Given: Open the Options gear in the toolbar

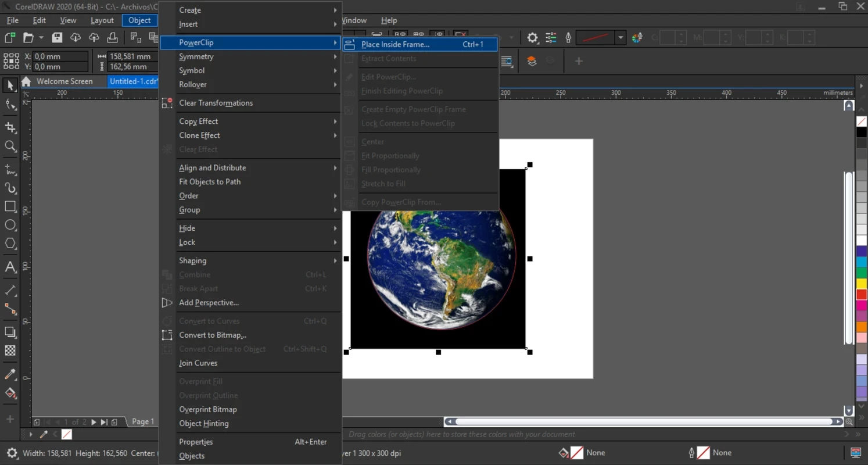Looking at the screenshot, I should pyautogui.click(x=532, y=38).
